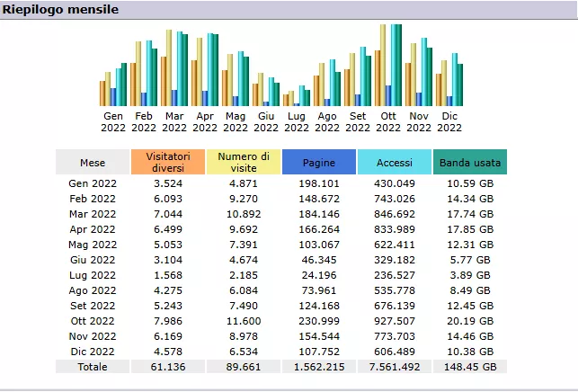Click the Lug 2022 bars in the chart

click(297, 96)
